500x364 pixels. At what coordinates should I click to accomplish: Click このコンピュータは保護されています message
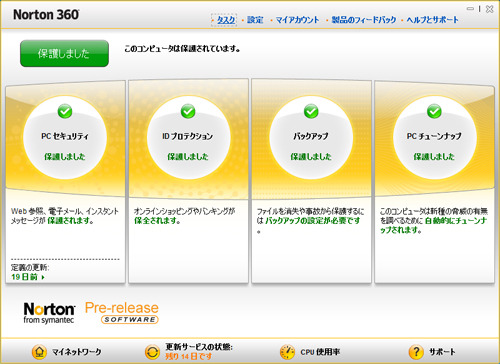(182, 49)
